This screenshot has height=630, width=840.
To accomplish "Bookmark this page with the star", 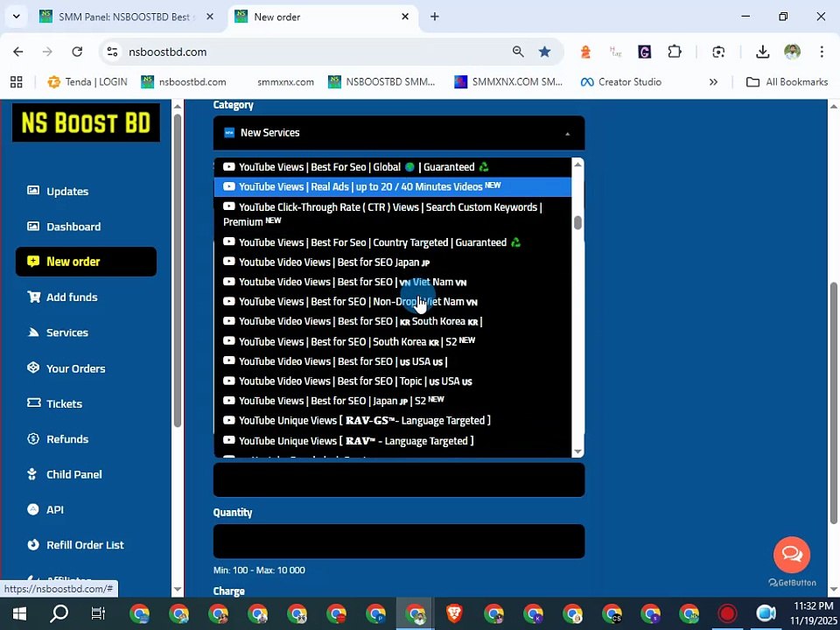I will pyautogui.click(x=544, y=52).
